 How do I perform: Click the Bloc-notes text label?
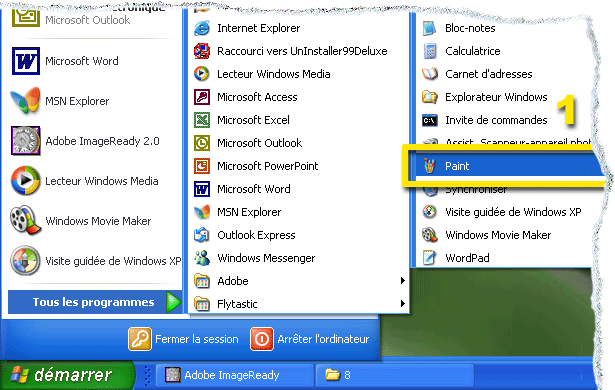pyautogui.click(x=470, y=28)
